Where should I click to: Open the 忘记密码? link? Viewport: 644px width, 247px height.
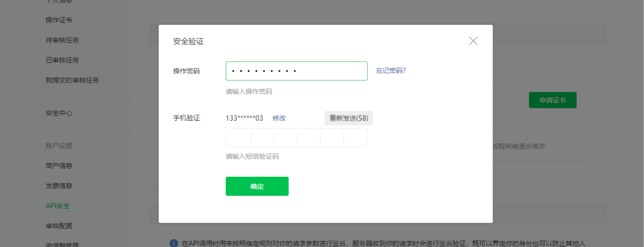tap(391, 71)
